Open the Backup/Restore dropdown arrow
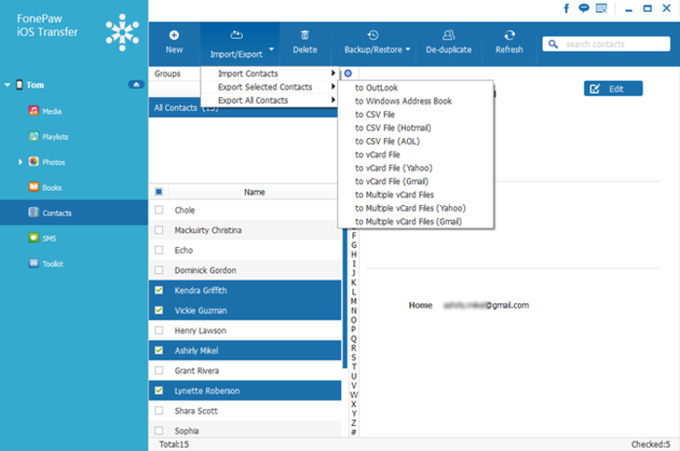Viewport: 680px width, 451px height. 408,49
